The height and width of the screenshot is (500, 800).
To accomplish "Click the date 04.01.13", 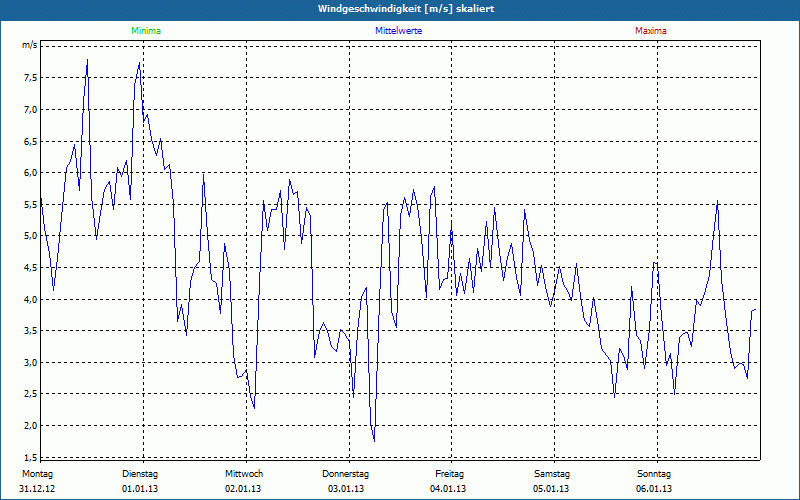I will click(x=448, y=489).
